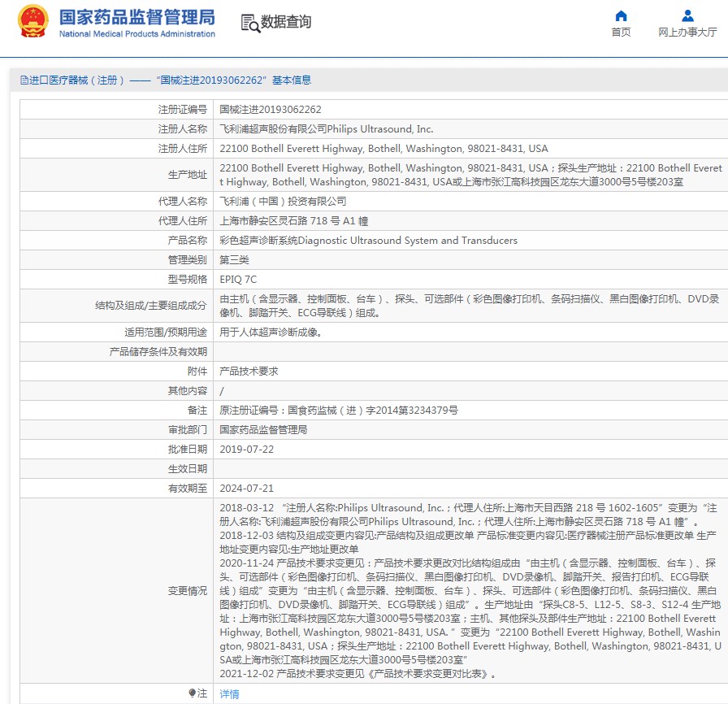
Task: Select agent name 飞利浦（中国）投资有限公司
Action: point(283,202)
